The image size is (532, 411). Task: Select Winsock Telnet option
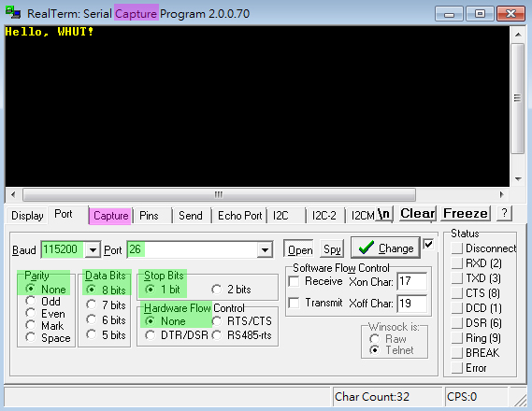[x=391, y=349]
